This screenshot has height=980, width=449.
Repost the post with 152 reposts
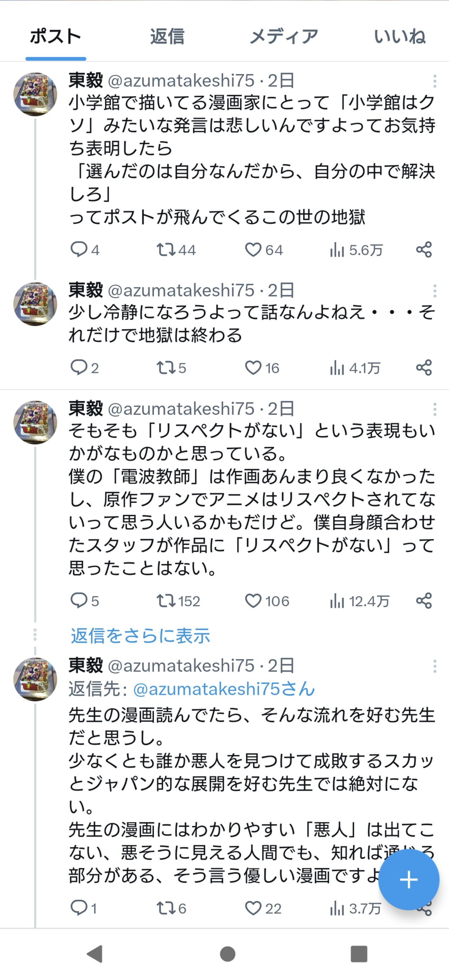pos(166,601)
